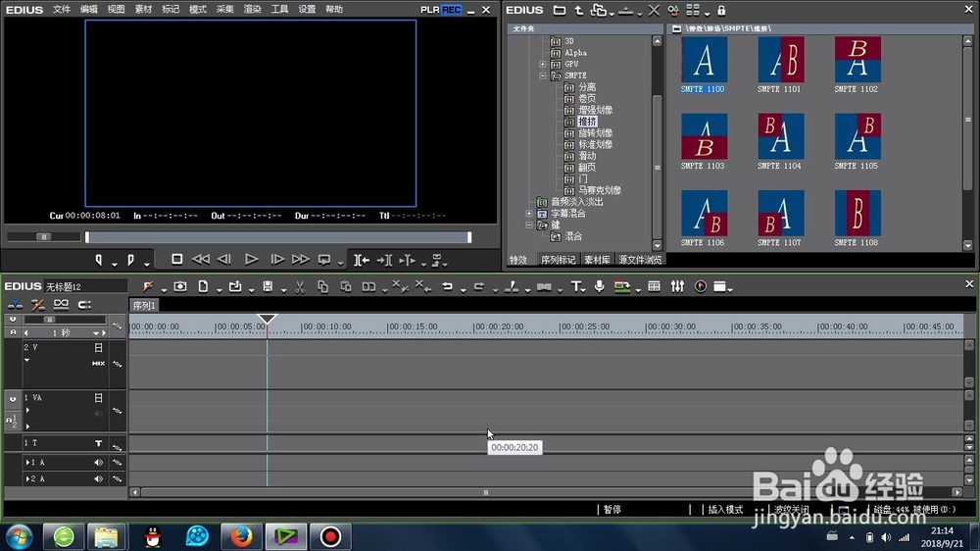Click the player position scrub bar

278,237
